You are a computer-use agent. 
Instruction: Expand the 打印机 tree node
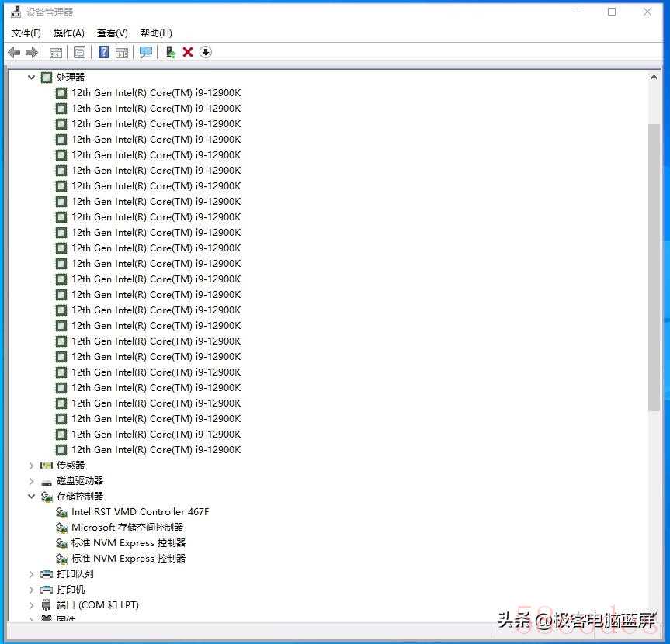tap(31, 590)
